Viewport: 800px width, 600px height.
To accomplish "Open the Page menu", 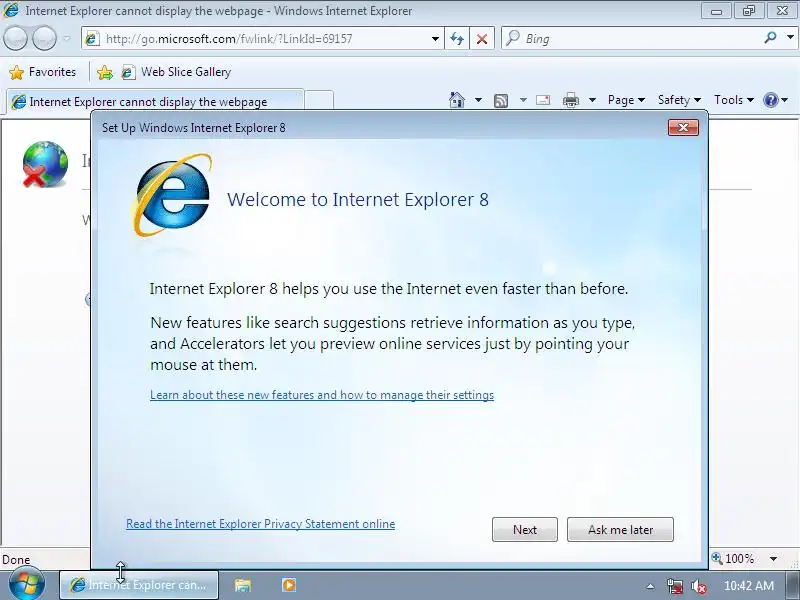I will coord(626,100).
